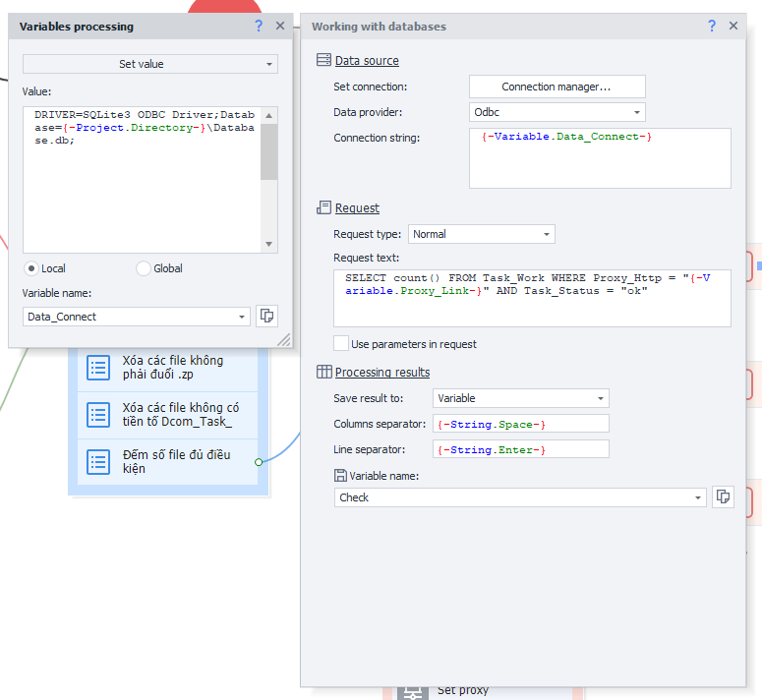Close the Working with databases window

point(733,27)
